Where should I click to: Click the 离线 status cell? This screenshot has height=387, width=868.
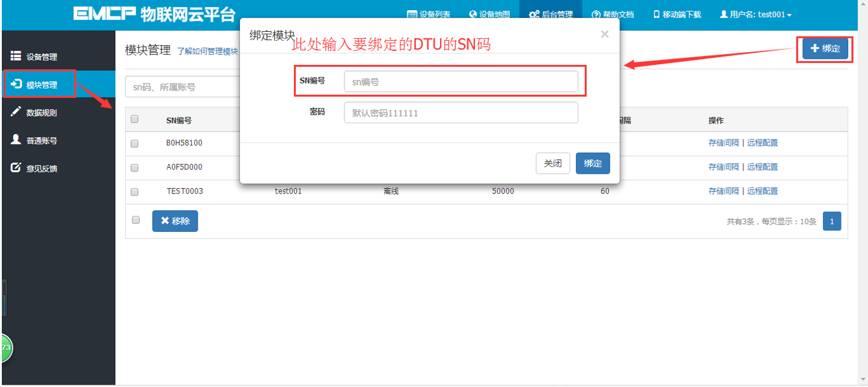391,191
